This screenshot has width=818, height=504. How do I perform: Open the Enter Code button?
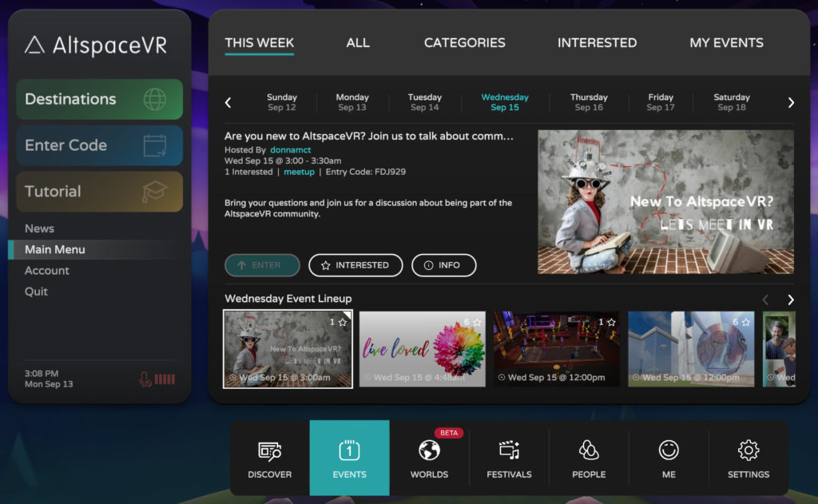tap(100, 145)
